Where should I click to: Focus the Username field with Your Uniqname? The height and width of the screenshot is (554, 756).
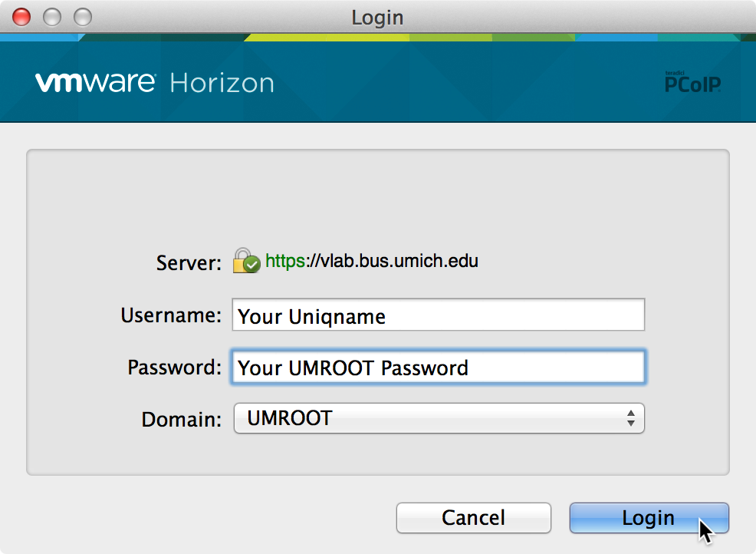(x=438, y=315)
